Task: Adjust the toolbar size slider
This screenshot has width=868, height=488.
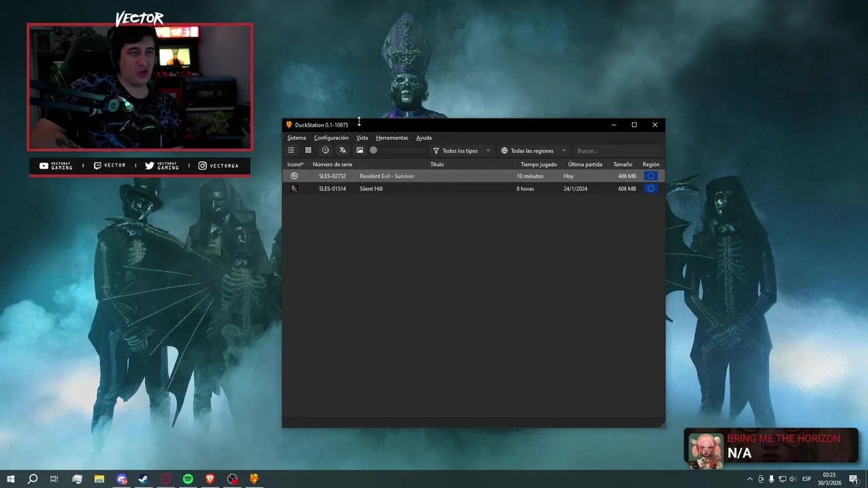Action: pyautogui.click(x=397, y=150)
